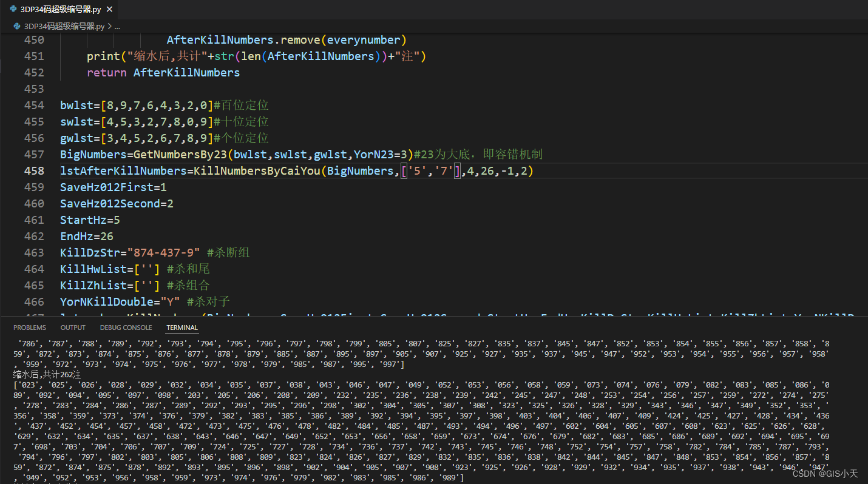This screenshot has width=868, height=484.
Task: Click the KillZhList variable name
Action: point(93,286)
